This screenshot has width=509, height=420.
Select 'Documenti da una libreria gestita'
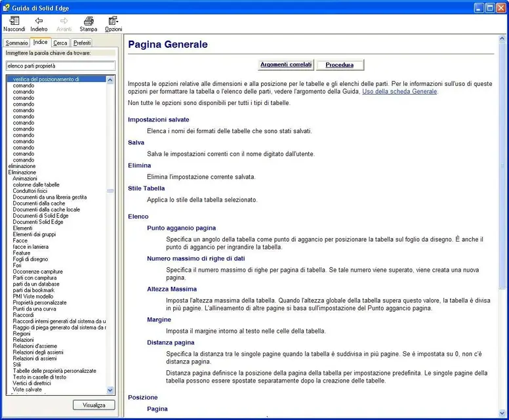tap(50, 197)
